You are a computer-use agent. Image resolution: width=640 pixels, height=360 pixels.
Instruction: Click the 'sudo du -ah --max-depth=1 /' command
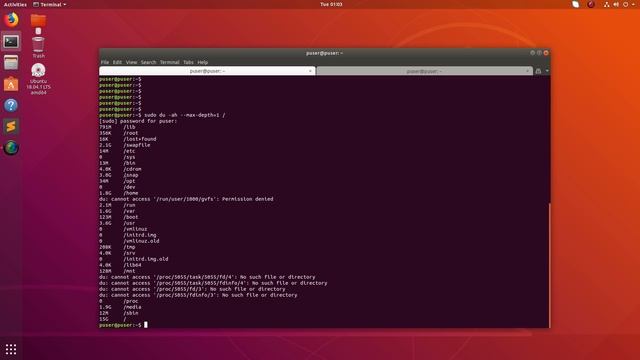point(184,115)
